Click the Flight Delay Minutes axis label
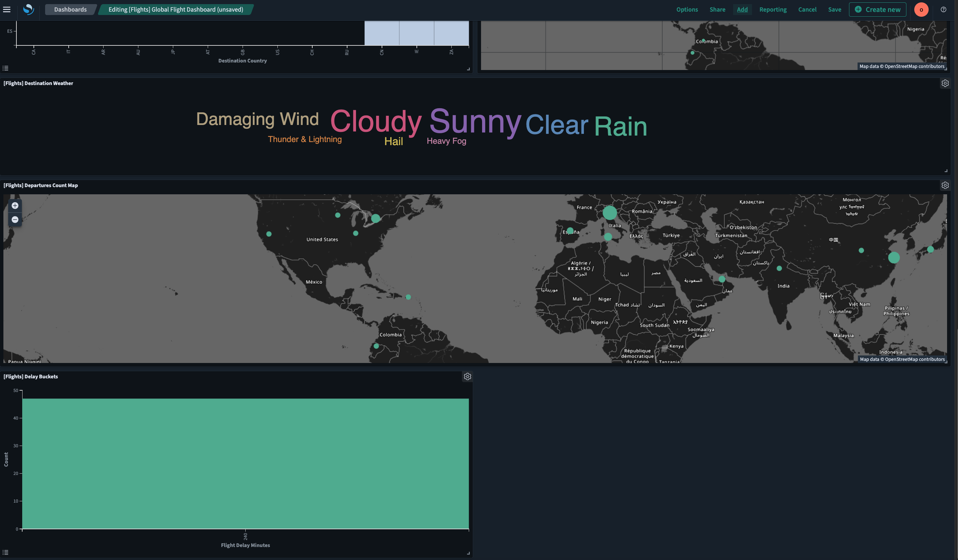958x560 pixels. 246,545
